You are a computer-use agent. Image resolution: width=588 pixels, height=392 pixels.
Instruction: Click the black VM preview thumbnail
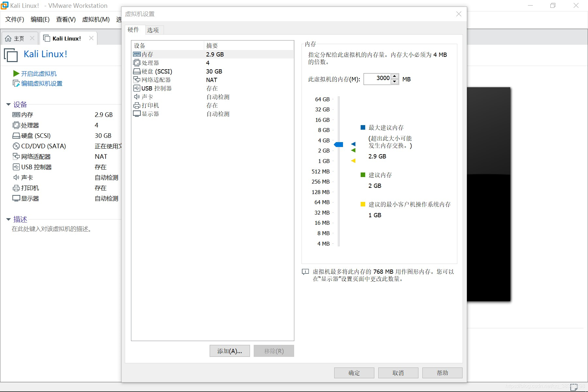(489, 194)
